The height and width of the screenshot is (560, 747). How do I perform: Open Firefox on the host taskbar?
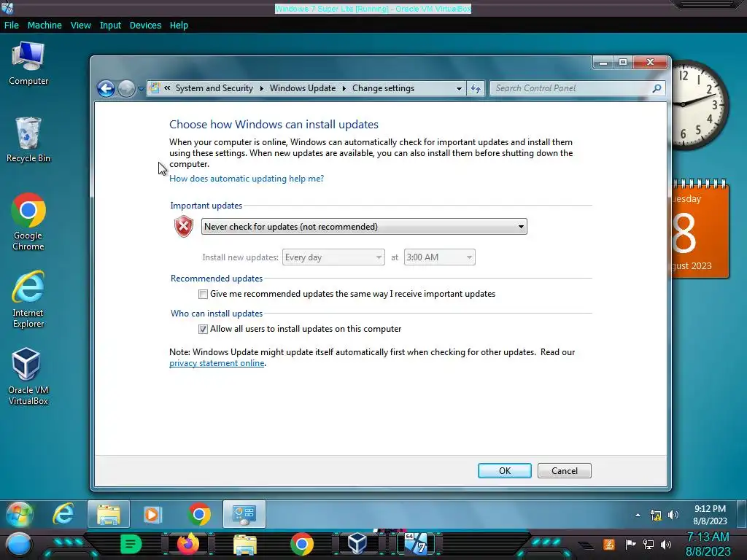point(187,544)
